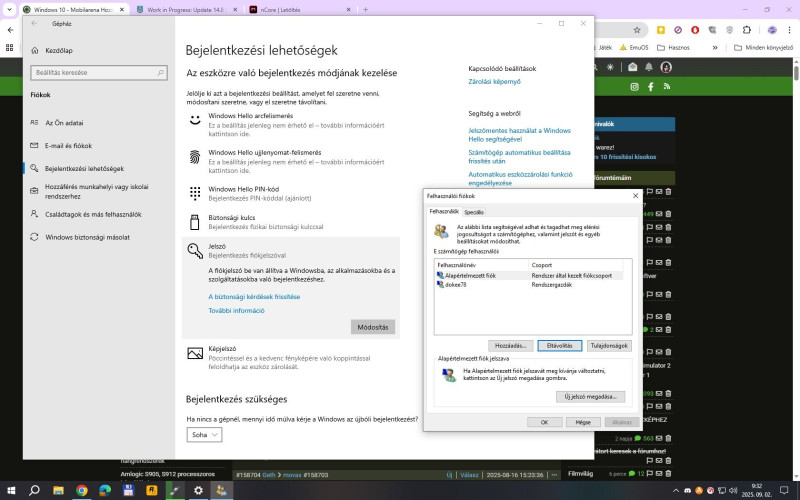
Task: Expand the Windows Hello arcfelismerés option
Action: pyautogui.click(x=291, y=124)
